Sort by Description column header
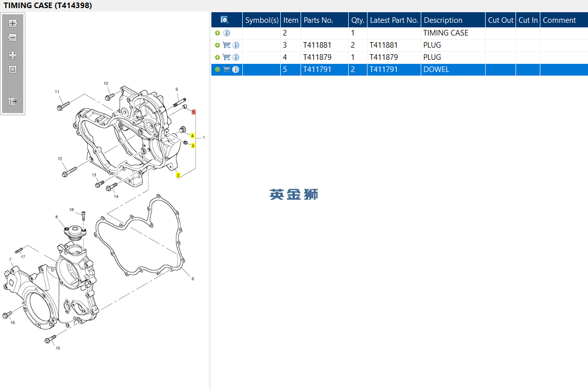The width and height of the screenshot is (588, 389). click(453, 20)
